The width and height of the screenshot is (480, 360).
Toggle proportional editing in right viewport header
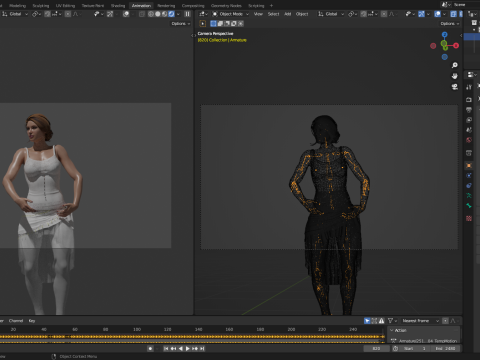point(384,14)
